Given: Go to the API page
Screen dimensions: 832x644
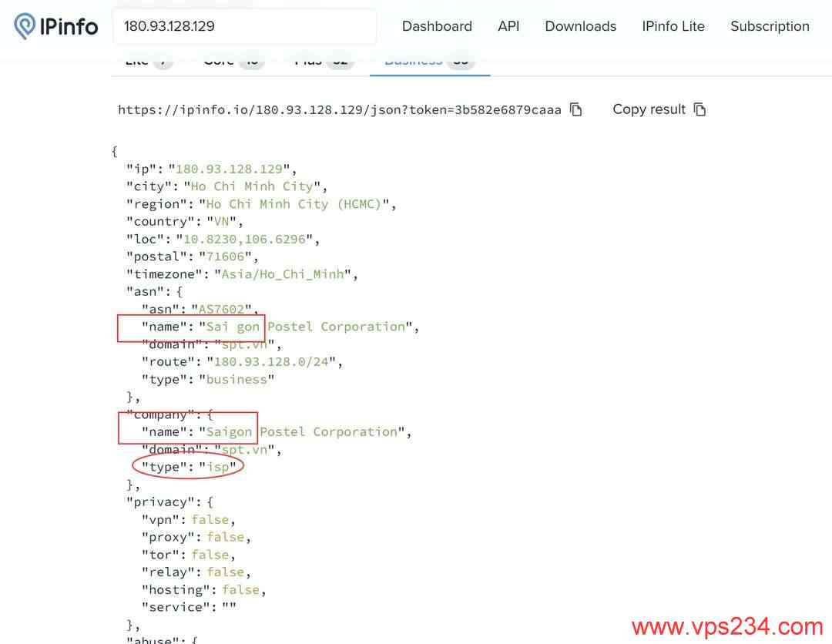Looking at the screenshot, I should click(508, 26).
